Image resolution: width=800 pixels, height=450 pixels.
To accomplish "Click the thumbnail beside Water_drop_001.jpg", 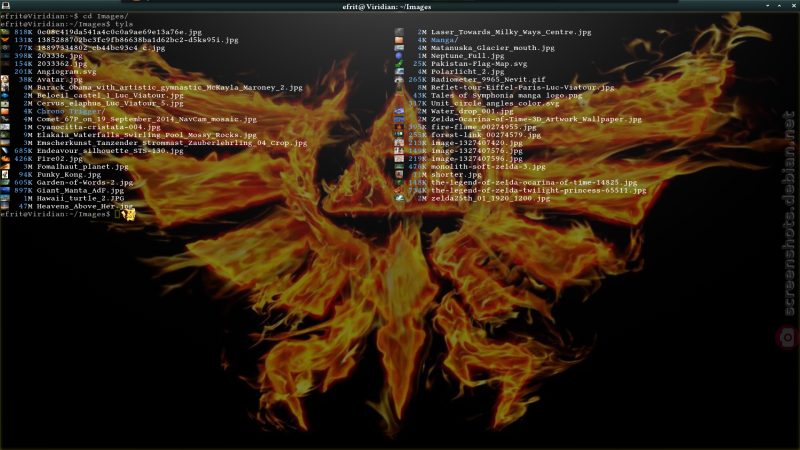I will tap(399, 111).
